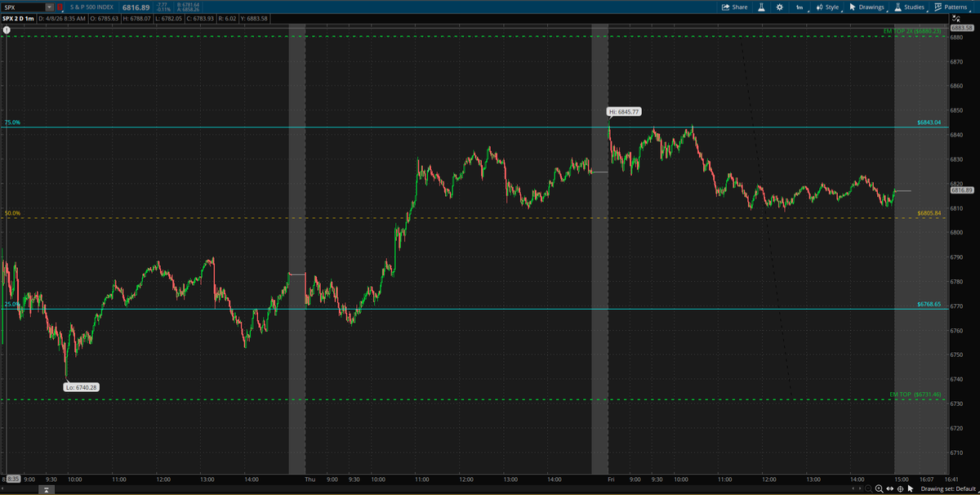980x495 pixels.
Task: Click the horizontal pan arrows icon
Action: click(x=889, y=488)
